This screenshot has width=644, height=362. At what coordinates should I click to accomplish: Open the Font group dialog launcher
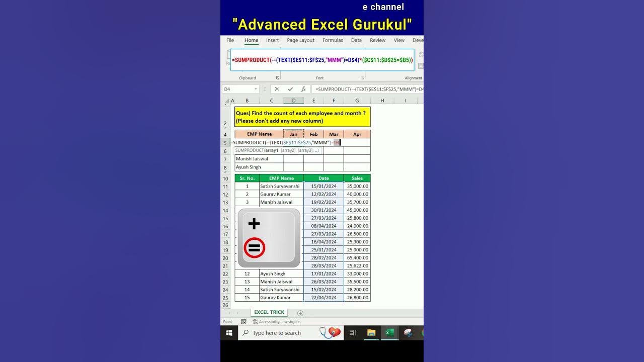[x=362, y=78]
